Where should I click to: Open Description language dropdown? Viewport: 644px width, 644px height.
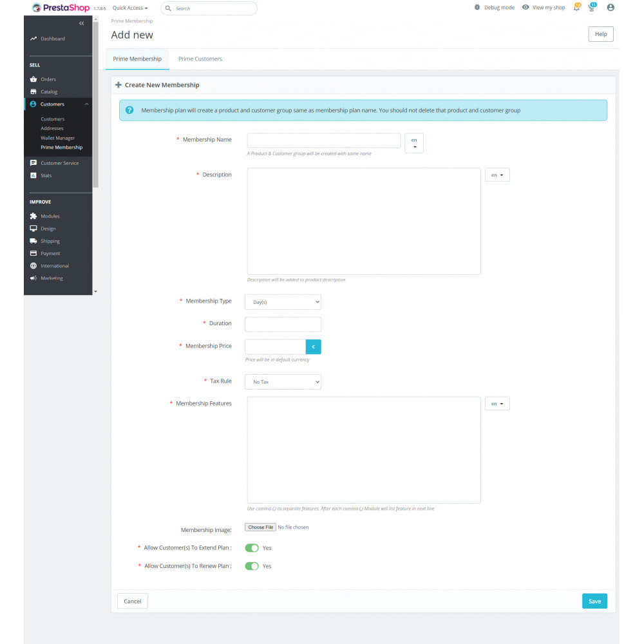click(x=497, y=175)
